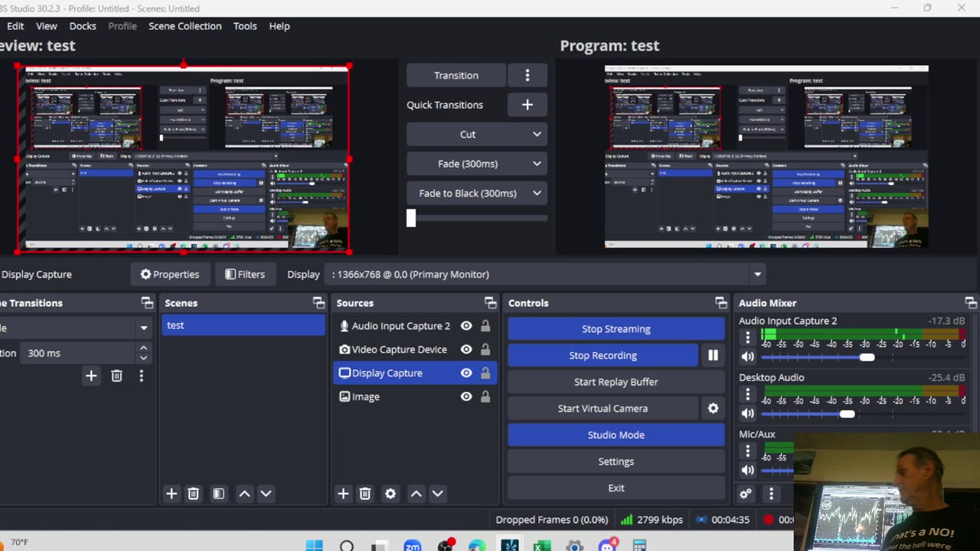Move scene down in Scenes panel

click(x=266, y=494)
